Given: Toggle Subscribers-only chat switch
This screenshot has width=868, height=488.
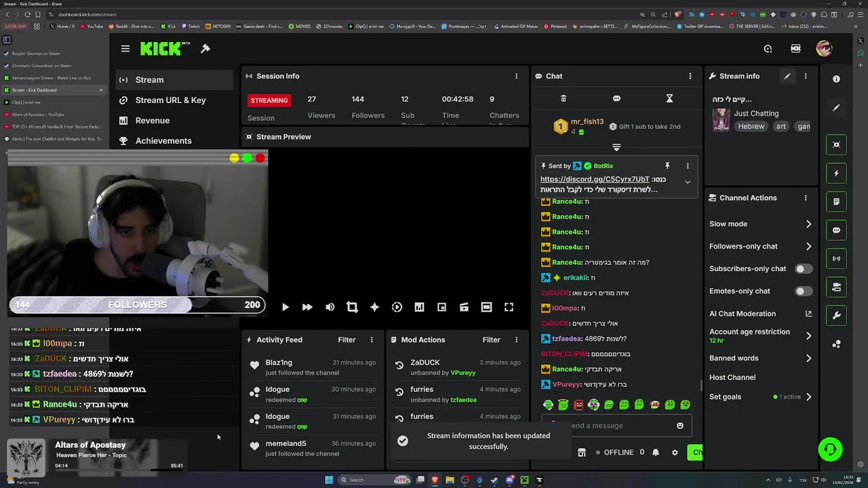Looking at the screenshot, I should click(804, 268).
